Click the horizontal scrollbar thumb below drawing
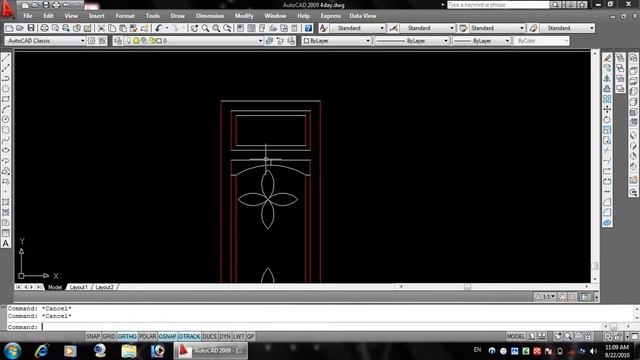Screen dimensions: 640x360 [x=467, y=287]
